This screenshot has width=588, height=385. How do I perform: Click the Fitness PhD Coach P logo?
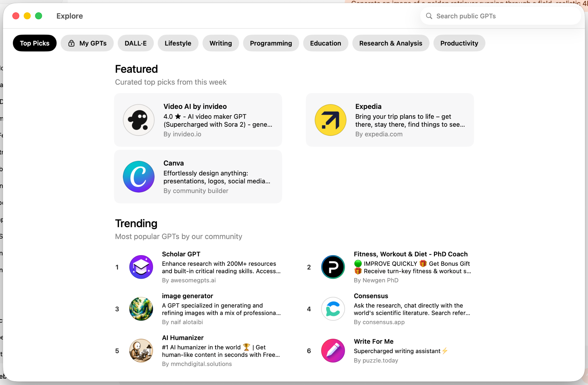(333, 267)
